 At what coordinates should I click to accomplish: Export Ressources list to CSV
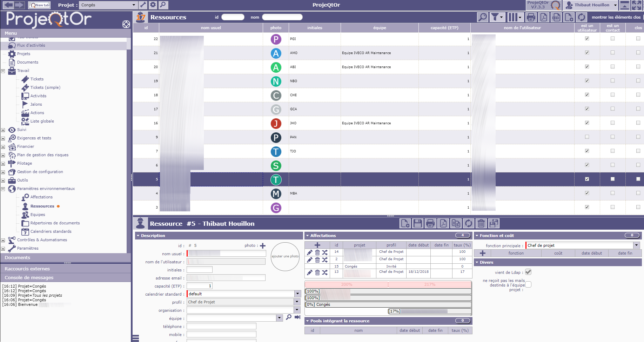(x=556, y=17)
